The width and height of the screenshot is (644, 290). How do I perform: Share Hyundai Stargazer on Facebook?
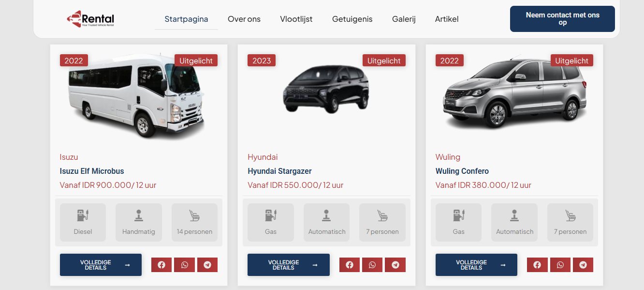[x=350, y=265]
